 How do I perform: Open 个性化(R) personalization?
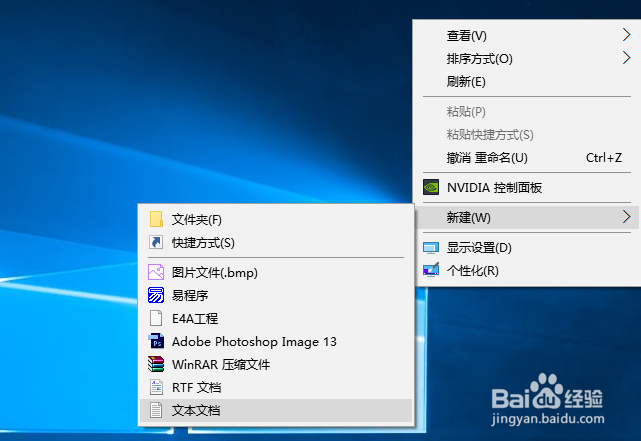tap(527, 270)
